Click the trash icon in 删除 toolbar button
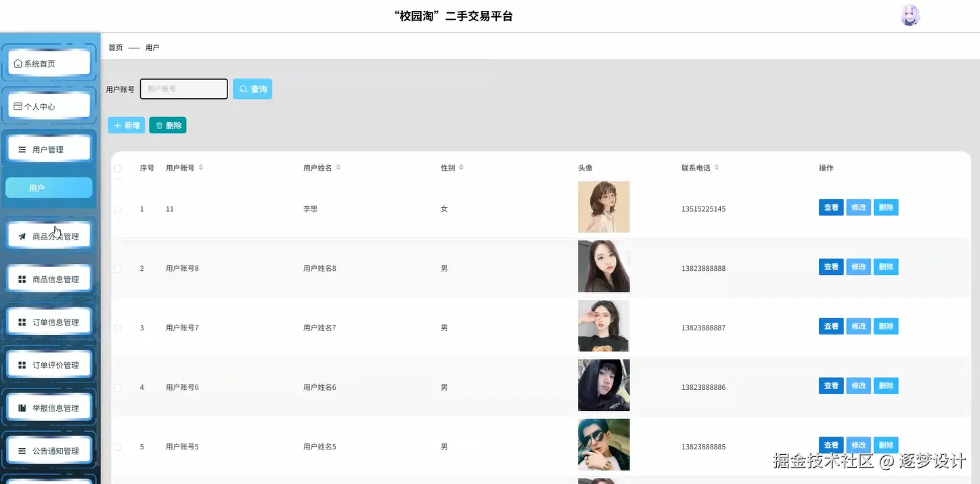The width and height of the screenshot is (980, 484). [159, 125]
